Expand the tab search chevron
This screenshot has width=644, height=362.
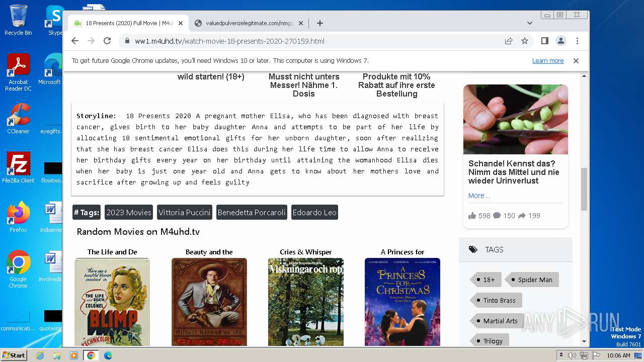(530, 23)
